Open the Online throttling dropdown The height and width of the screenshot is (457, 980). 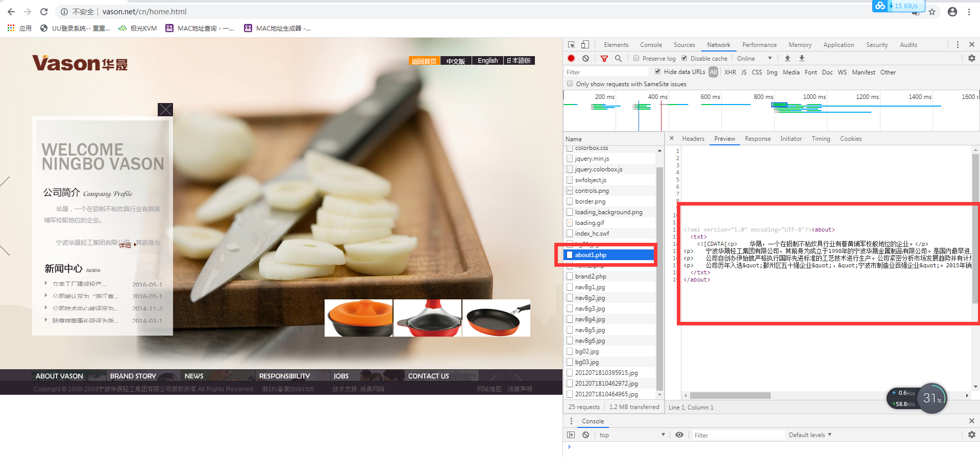pyautogui.click(x=754, y=59)
